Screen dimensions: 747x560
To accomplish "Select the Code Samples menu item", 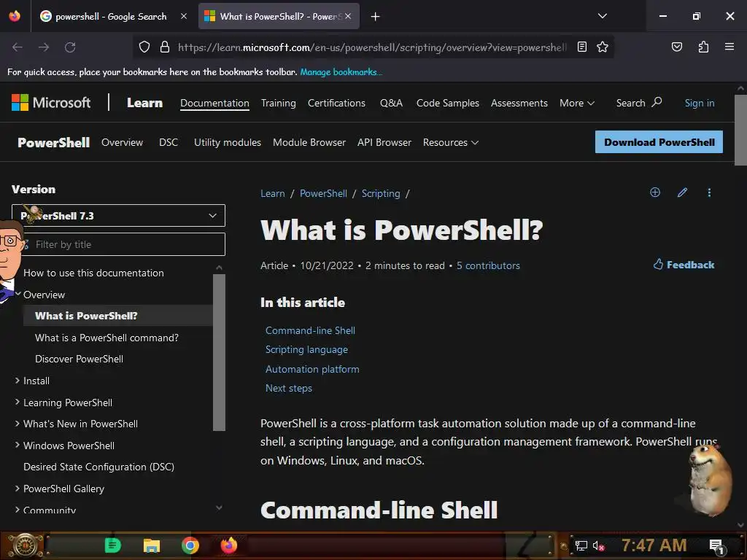I will [x=448, y=103].
